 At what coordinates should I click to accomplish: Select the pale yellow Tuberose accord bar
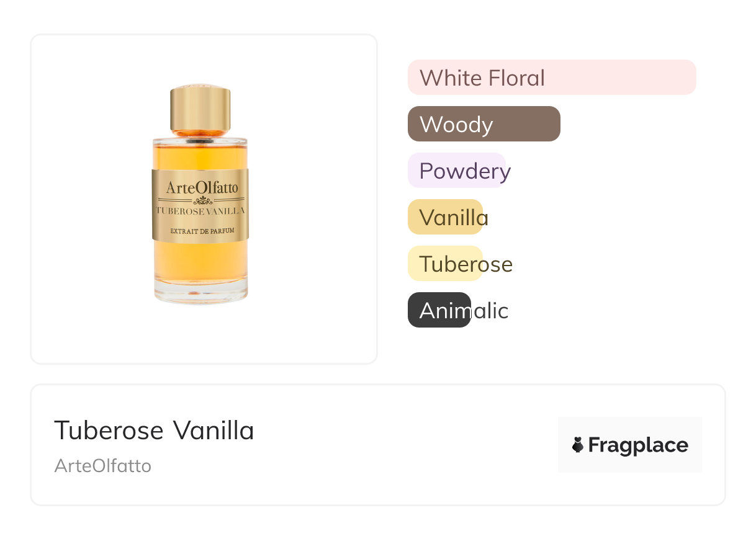tap(444, 264)
